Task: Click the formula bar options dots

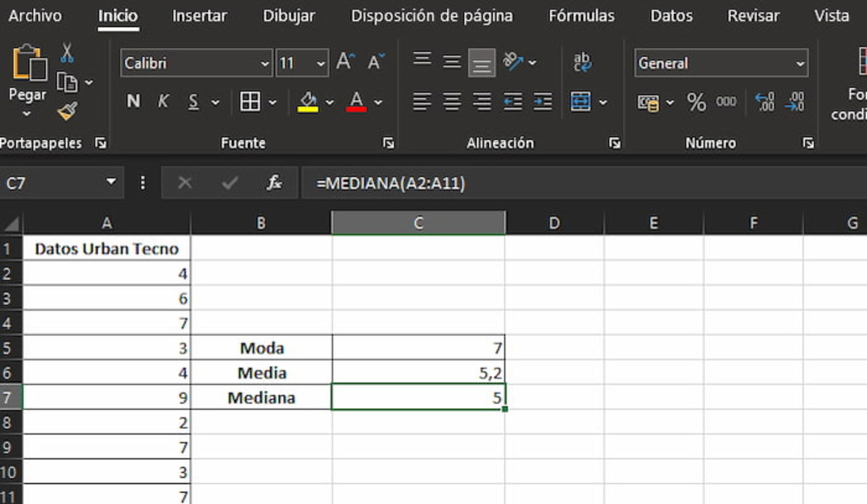Action: pos(143,182)
